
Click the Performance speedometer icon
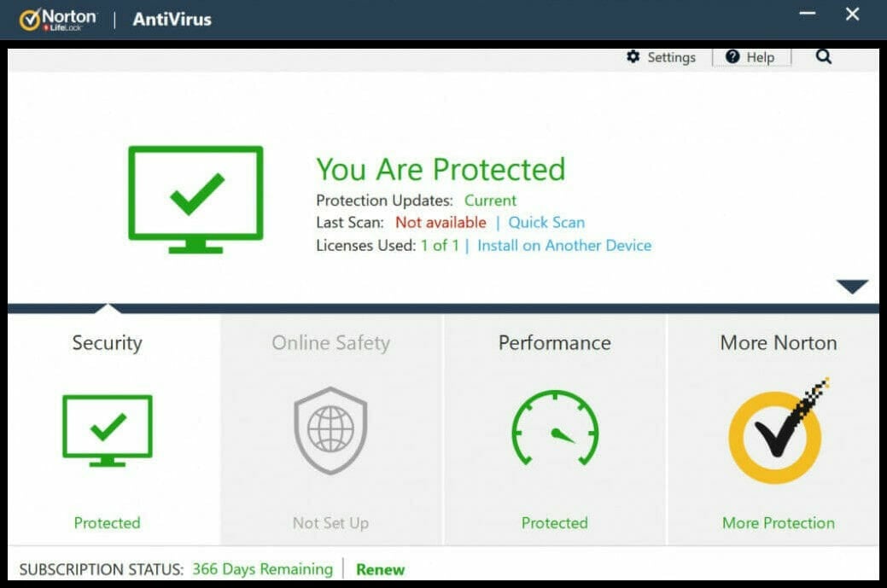[x=555, y=428]
